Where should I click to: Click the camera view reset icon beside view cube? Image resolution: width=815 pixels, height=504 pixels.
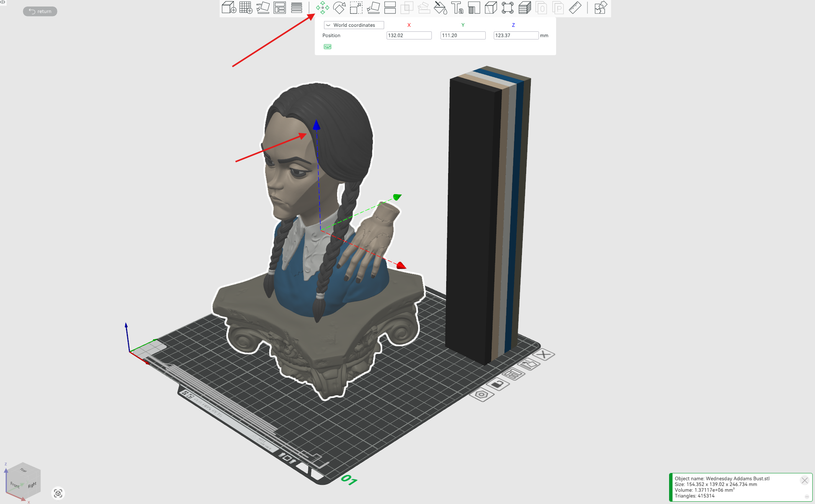[58, 493]
